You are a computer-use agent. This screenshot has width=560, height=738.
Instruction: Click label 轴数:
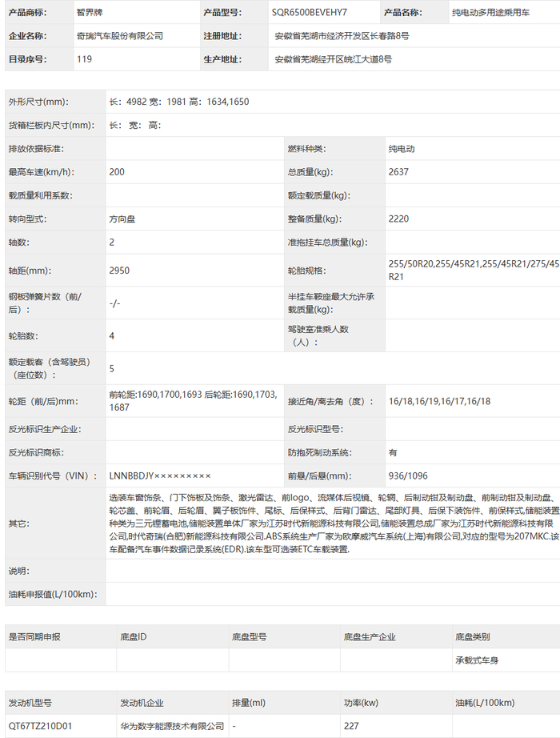tap(19, 243)
